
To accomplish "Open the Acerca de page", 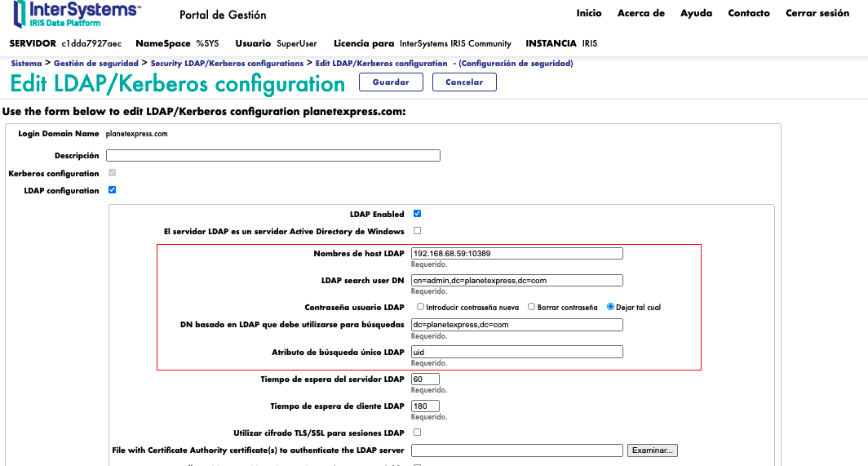I will click(640, 13).
